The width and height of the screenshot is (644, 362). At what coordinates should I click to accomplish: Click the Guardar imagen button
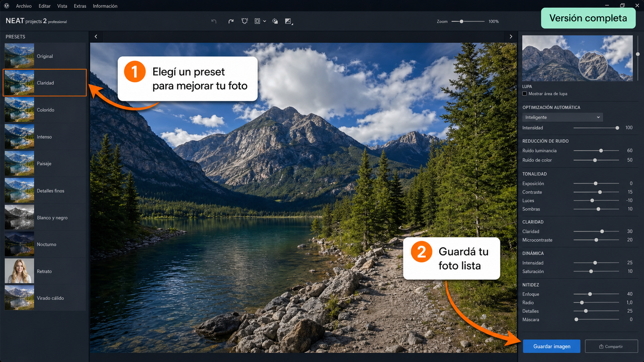point(552,346)
